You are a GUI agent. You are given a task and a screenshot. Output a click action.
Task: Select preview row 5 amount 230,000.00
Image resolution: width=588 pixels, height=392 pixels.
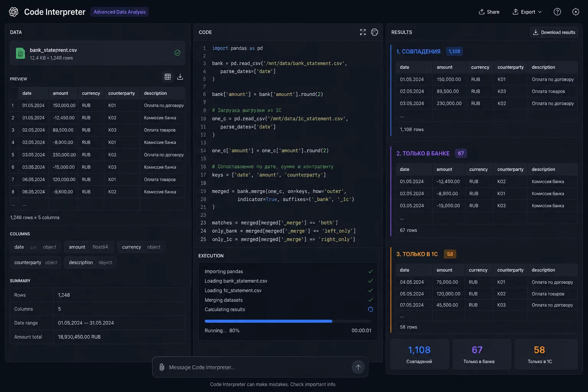[64, 155]
